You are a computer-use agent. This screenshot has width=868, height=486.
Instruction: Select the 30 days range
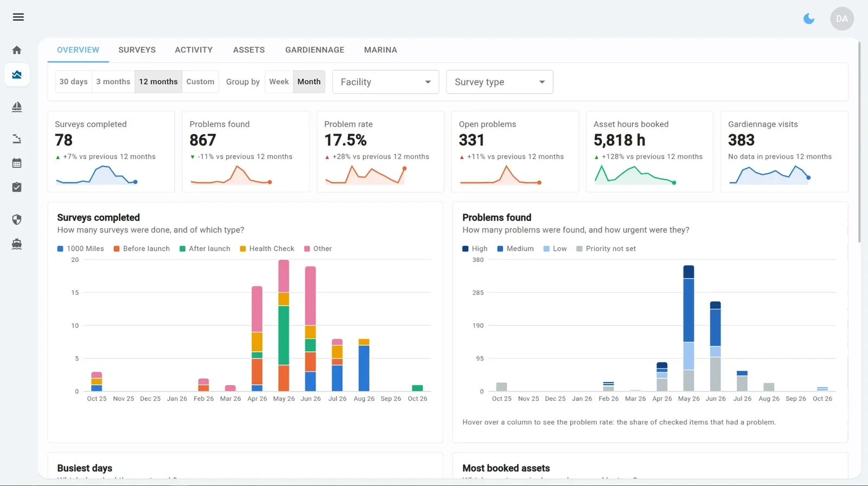coord(73,82)
